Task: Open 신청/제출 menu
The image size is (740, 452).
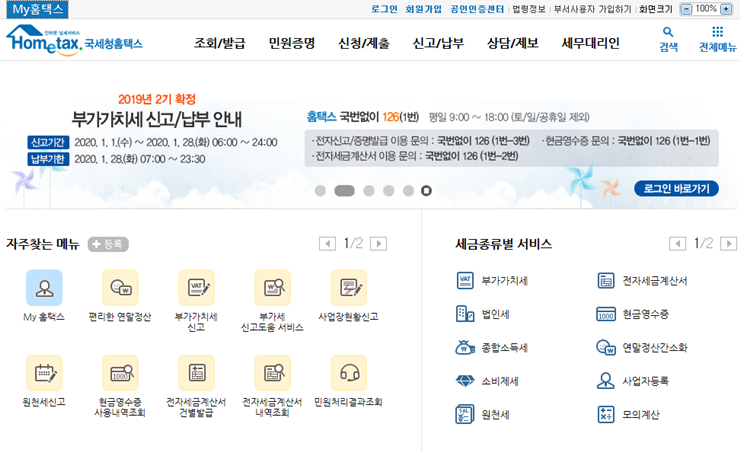Action: [364, 43]
